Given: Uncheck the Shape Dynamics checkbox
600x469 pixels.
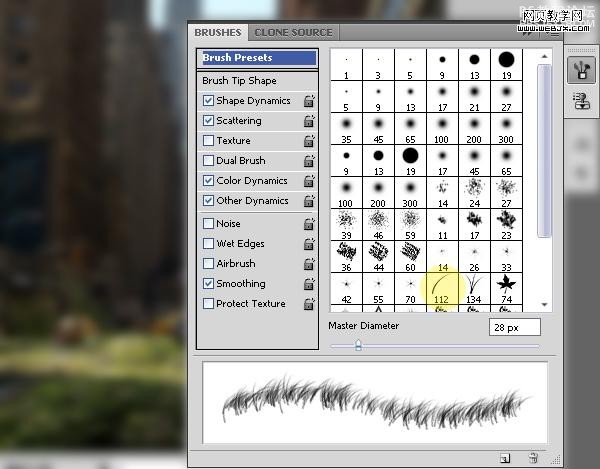Looking at the screenshot, I should click(x=208, y=101).
